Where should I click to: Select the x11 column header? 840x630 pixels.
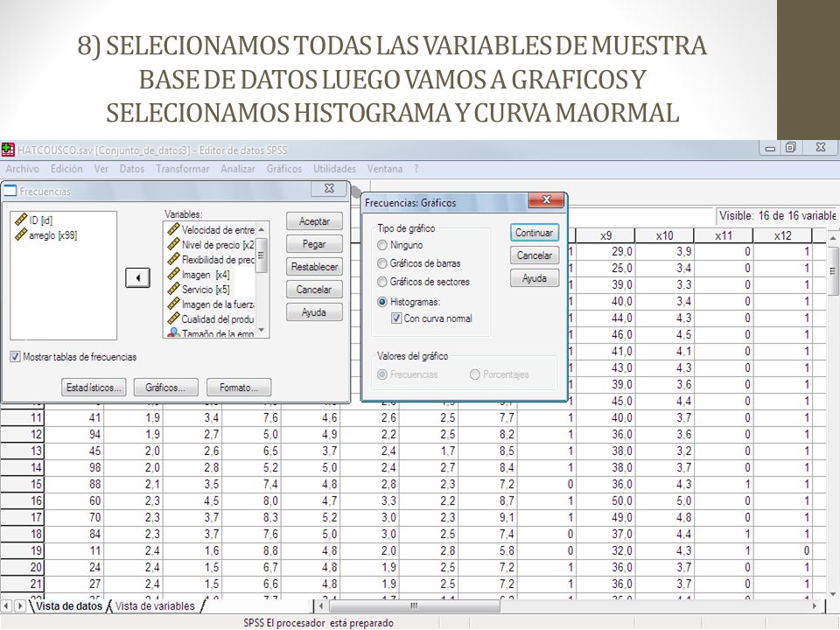coord(724,235)
